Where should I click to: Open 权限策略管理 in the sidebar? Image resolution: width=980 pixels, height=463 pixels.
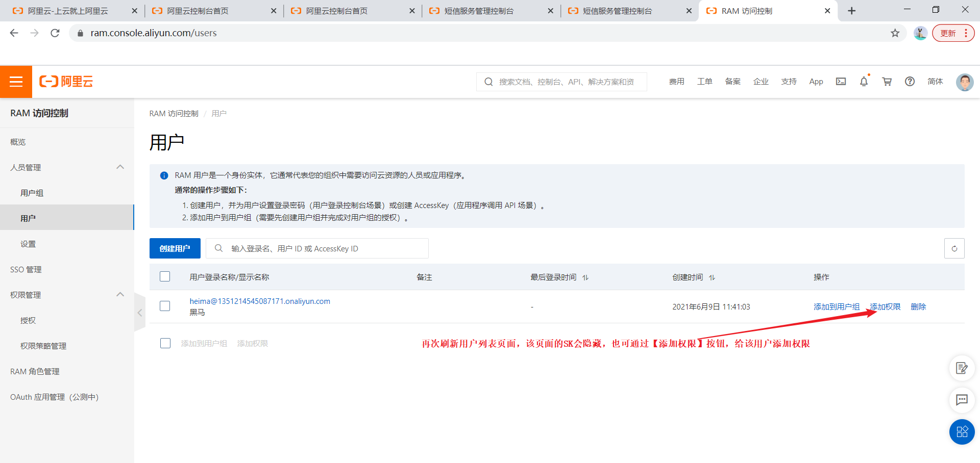click(x=43, y=346)
